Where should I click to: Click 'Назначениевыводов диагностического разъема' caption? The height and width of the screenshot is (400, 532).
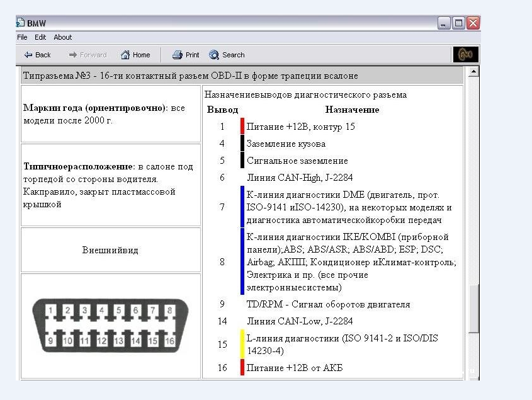[305, 94]
